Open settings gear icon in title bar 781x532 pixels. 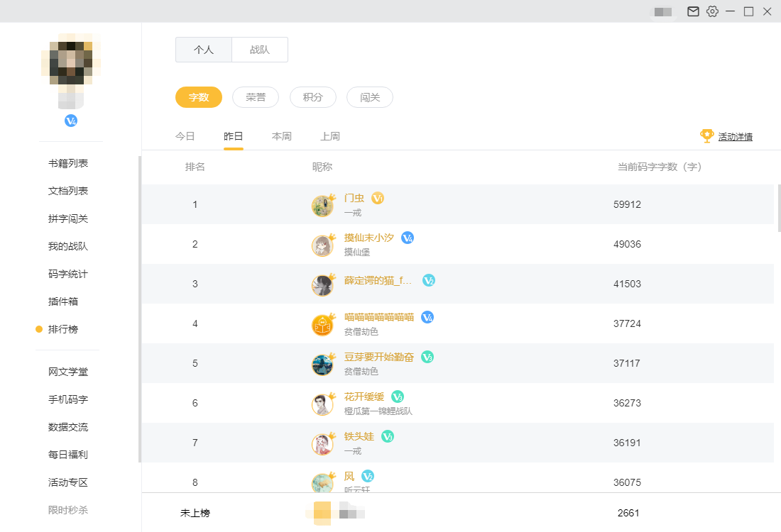coord(712,11)
